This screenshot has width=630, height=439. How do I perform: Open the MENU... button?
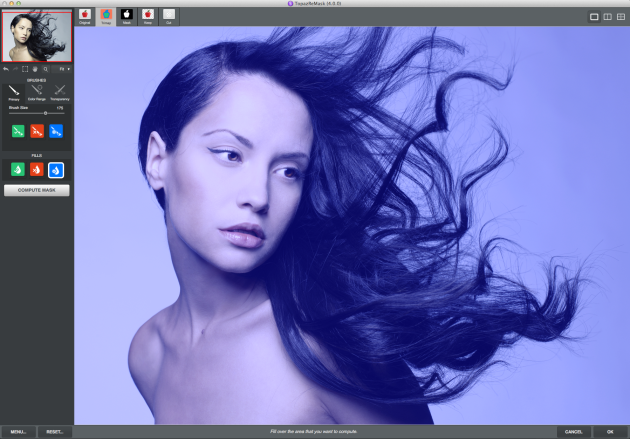point(18,432)
